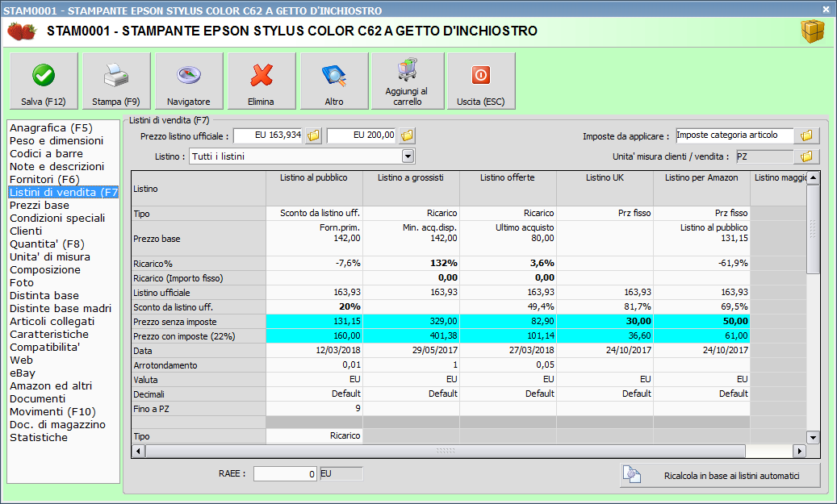
Task: Click the table's vertical scrollbar up arrow
Action: [813, 177]
